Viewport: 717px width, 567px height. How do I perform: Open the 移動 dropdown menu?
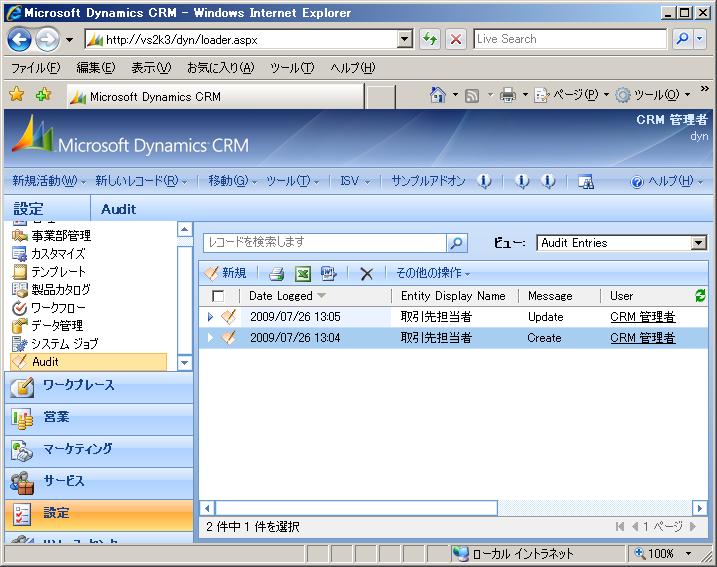232,181
